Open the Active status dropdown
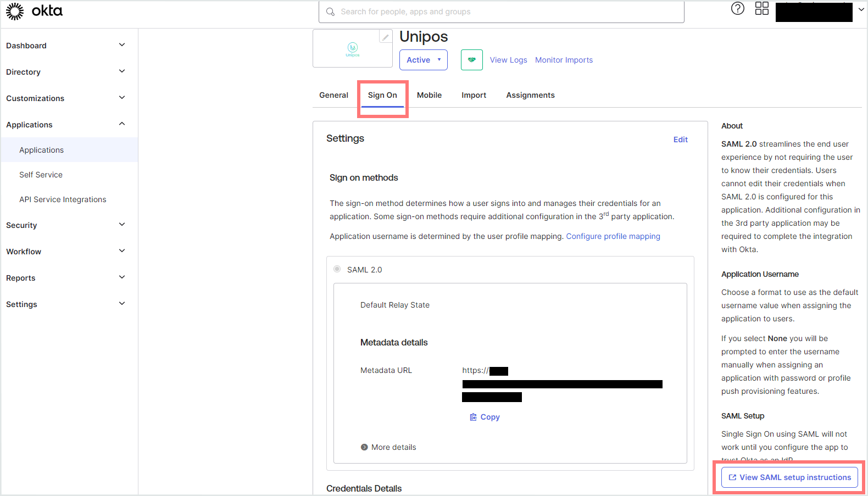868x496 pixels. (424, 60)
